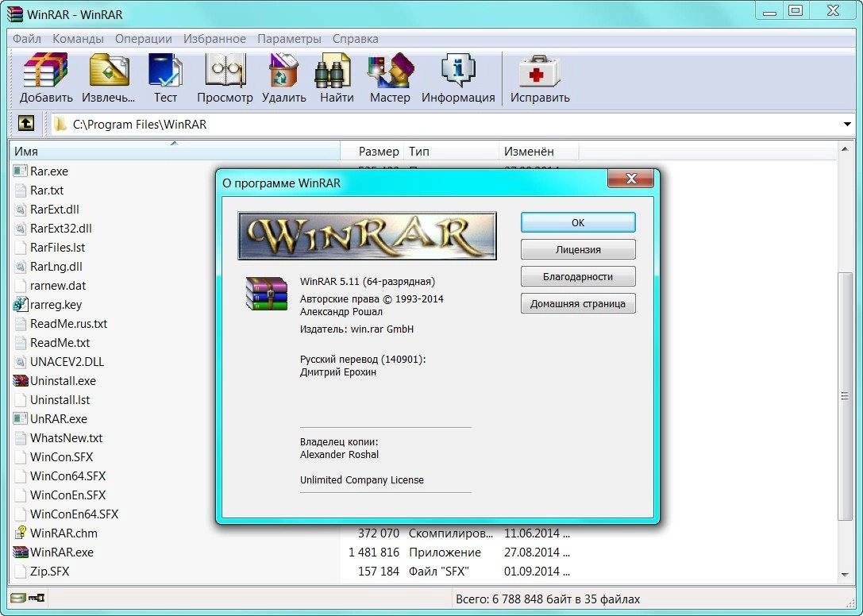Sort the list by the Тип column
863x616 pixels.
point(451,151)
